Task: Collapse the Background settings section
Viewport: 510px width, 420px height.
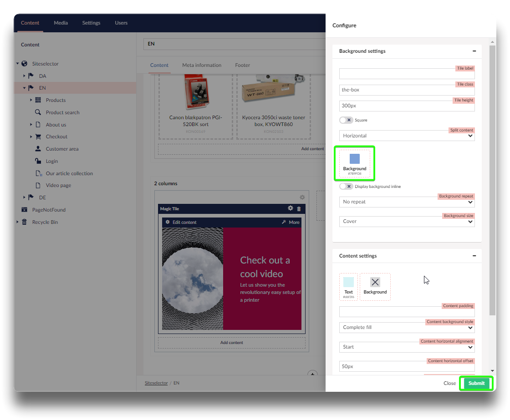Action: [x=474, y=51]
